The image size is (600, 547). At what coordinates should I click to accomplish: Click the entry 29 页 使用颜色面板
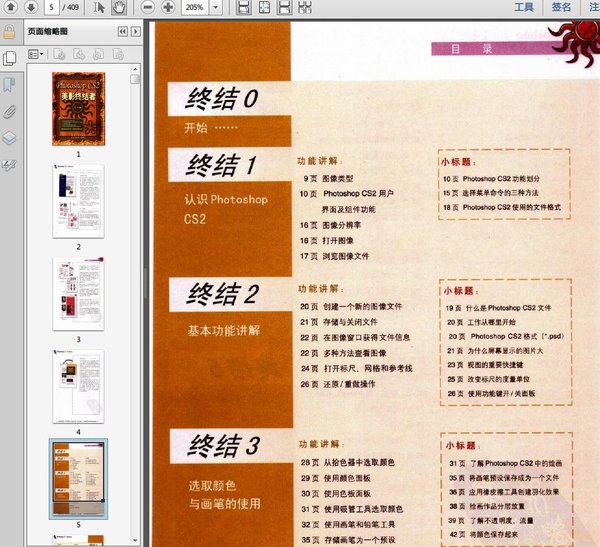[336, 478]
